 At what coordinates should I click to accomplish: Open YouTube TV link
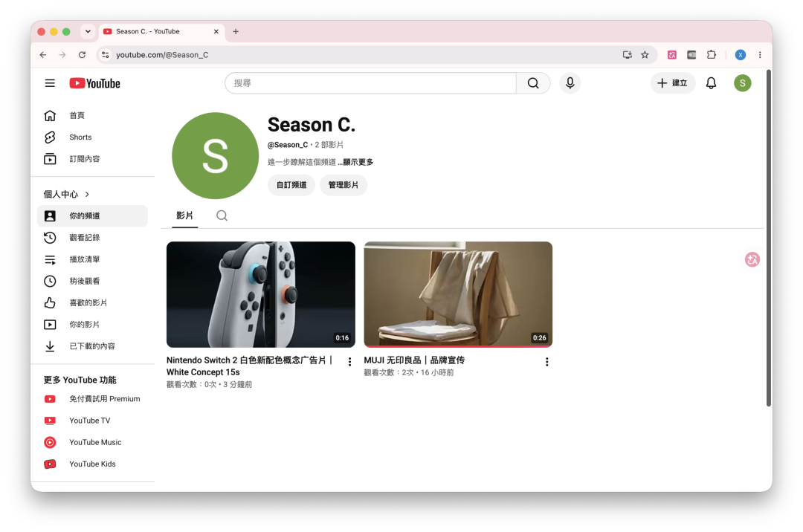(92, 421)
